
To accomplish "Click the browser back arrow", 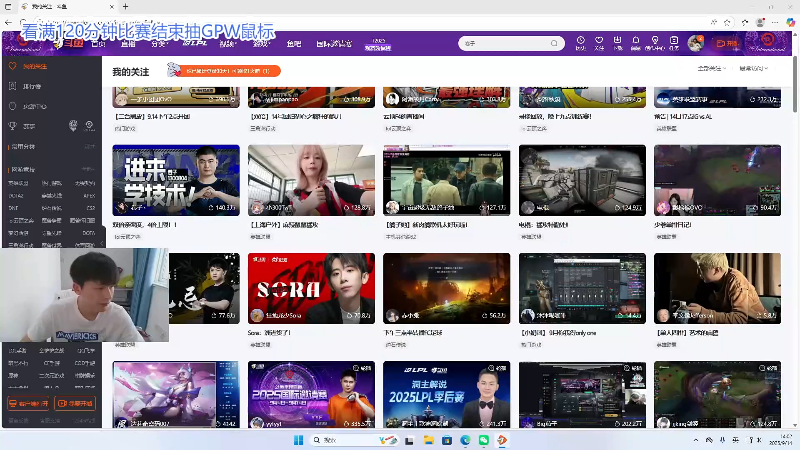I will tap(8, 22).
